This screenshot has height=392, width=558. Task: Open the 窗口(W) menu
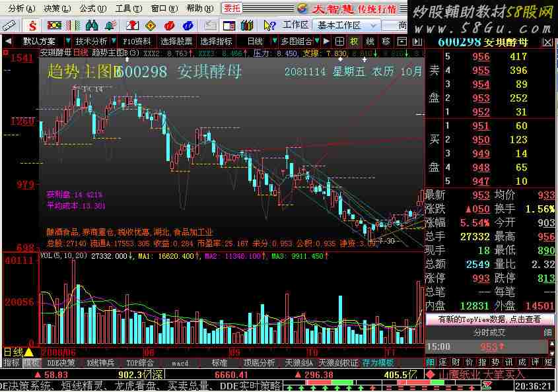click(x=164, y=8)
